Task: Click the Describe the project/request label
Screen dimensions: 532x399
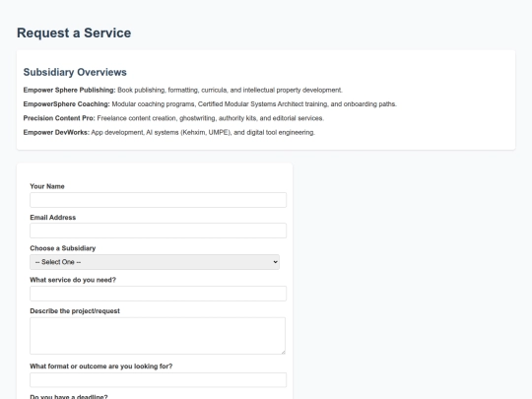Action: (x=75, y=311)
